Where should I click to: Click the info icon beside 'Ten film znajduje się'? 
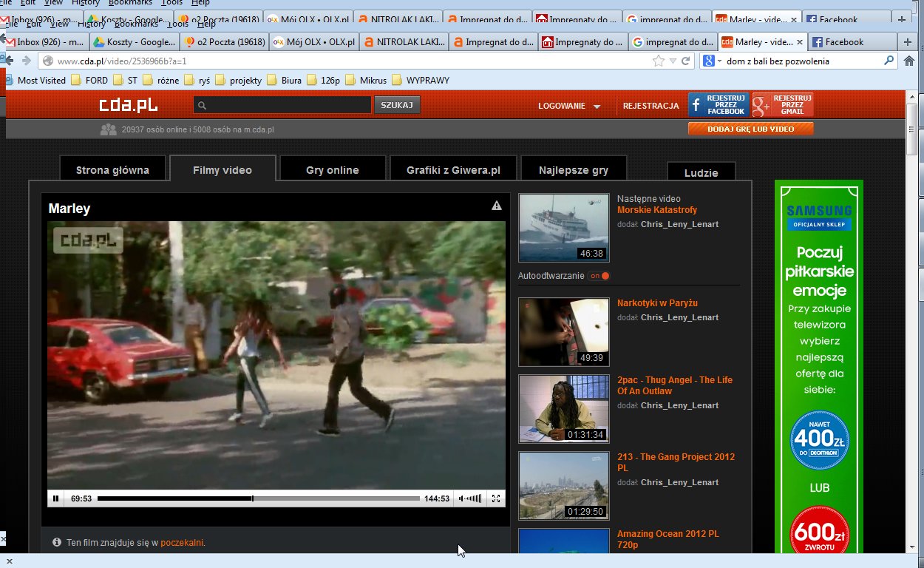[x=57, y=542]
